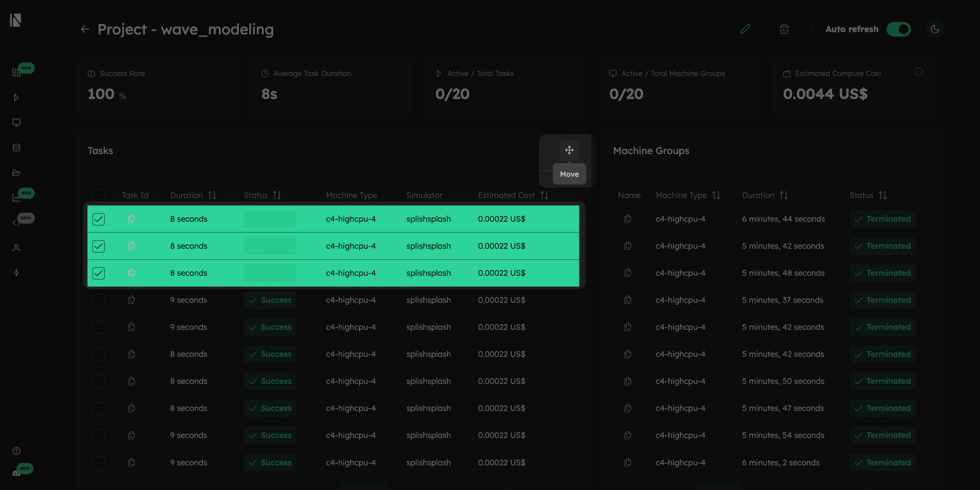The width and height of the screenshot is (980, 490).
Task: Click the Move icon above tasks
Action: point(569,150)
